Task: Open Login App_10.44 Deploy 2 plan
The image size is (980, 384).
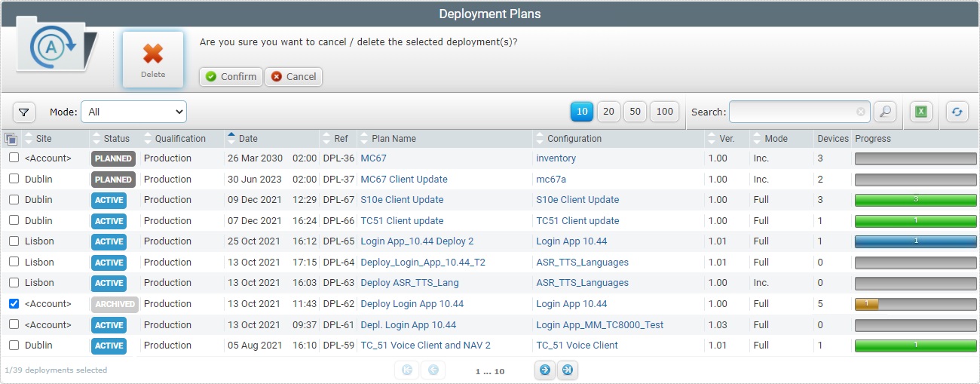Action: 417,241
